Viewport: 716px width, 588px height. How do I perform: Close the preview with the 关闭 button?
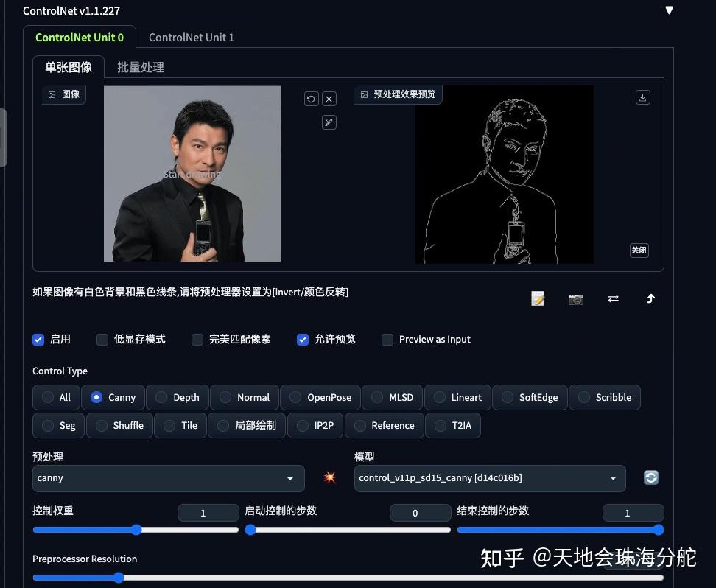pyautogui.click(x=638, y=250)
